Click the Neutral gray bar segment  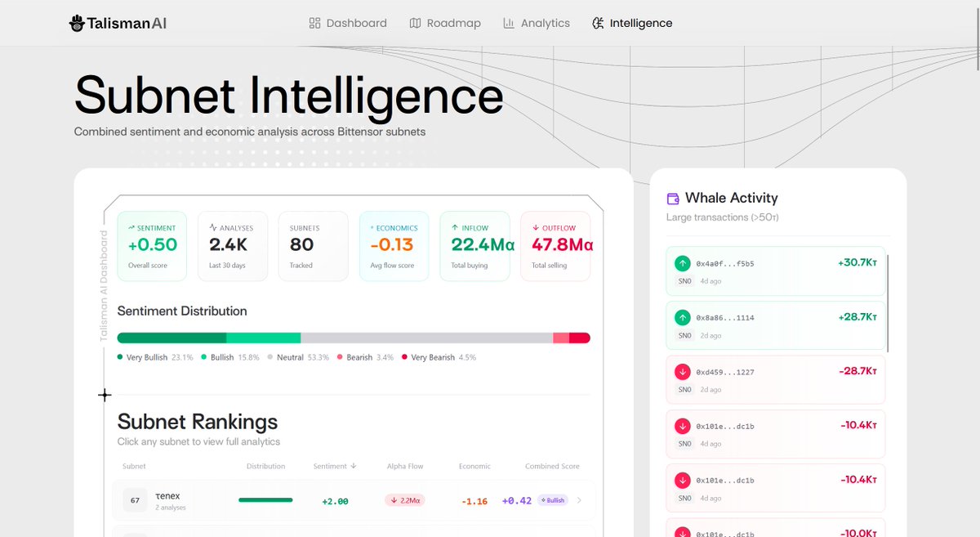point(426,338)
